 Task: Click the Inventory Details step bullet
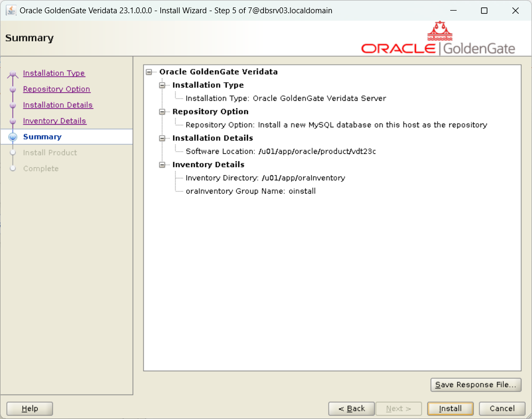tap(13, 121)
